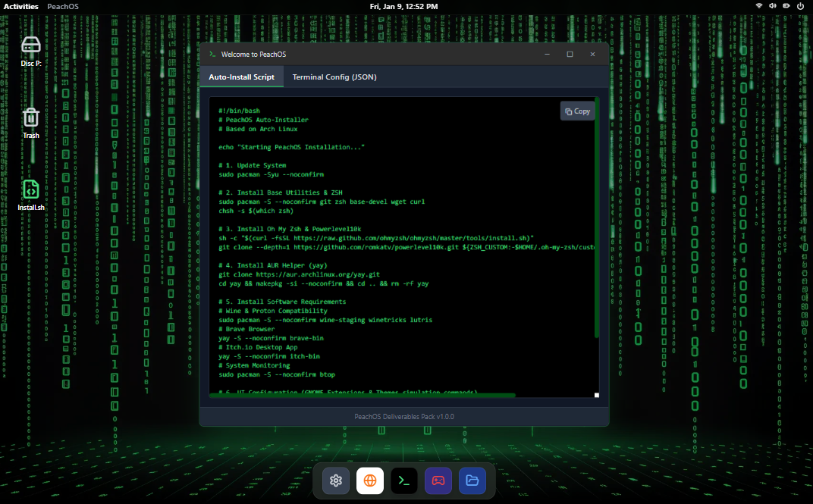Click 'chsh -s $(which zsh)' line

click(x=256, y=211)
